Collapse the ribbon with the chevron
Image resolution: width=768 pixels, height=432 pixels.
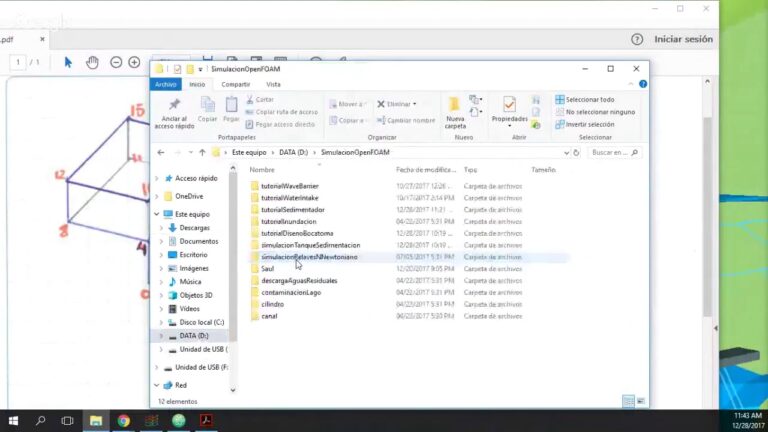coord(630,84)
